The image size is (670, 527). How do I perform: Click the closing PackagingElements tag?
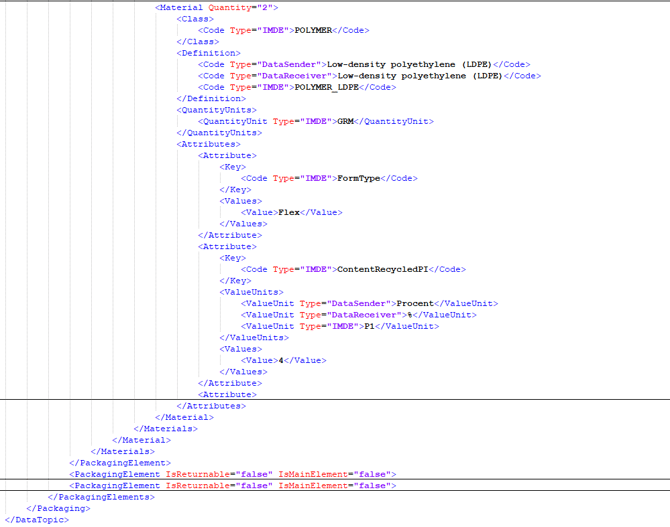click(100, 496)
